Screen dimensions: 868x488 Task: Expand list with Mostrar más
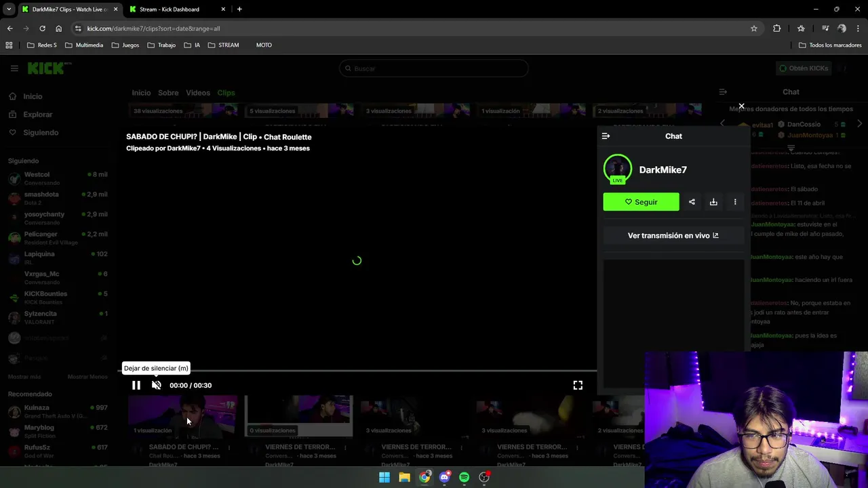click(24, 377)
